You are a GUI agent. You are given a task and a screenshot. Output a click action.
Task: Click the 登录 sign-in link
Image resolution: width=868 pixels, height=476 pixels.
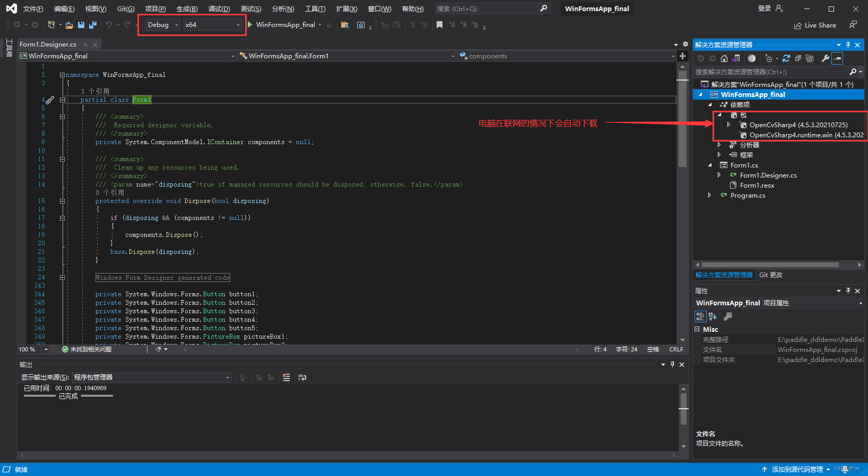point(765,8)
